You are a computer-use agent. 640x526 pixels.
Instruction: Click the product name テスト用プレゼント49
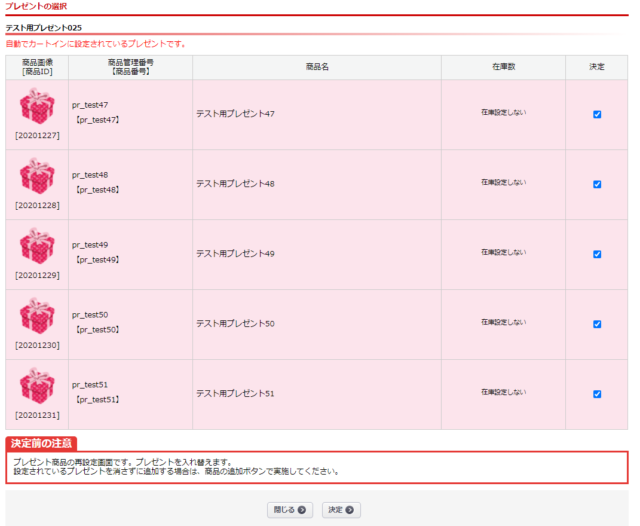[236, 253]
